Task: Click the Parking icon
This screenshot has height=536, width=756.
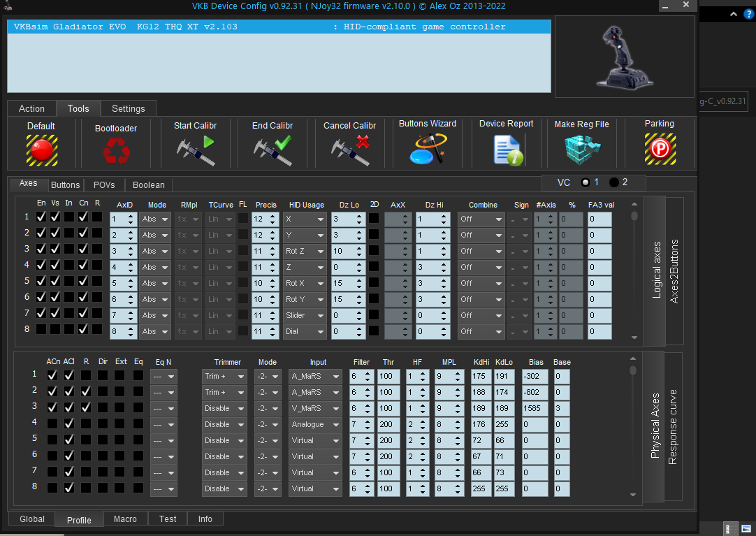Action: point(659,149)
